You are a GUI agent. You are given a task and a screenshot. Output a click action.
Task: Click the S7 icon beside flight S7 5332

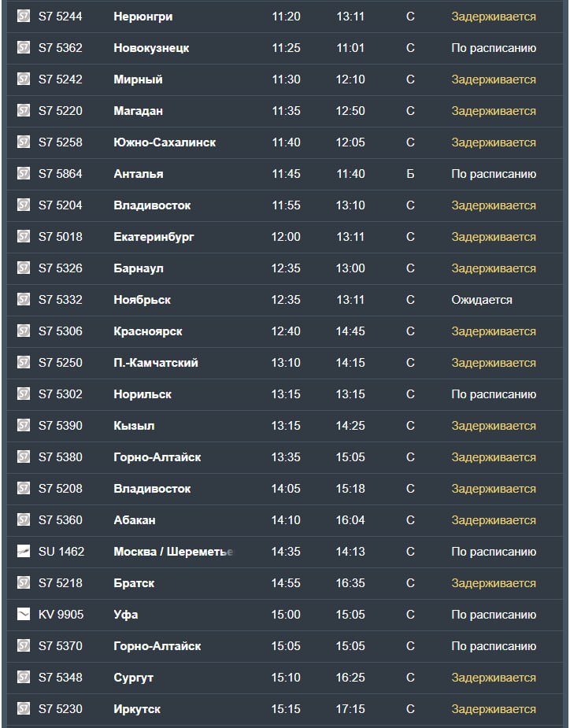(x=24, y=300)
